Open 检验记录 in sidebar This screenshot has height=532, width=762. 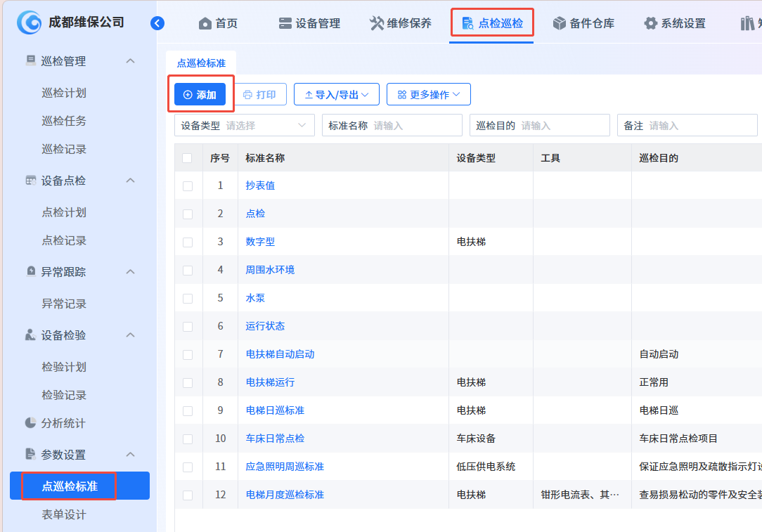(x=64, y=395)
